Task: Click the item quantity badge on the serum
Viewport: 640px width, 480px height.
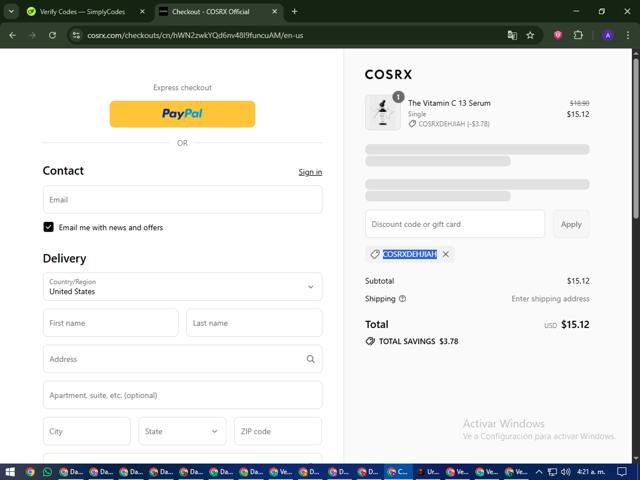Action: [x=398, y=97]
